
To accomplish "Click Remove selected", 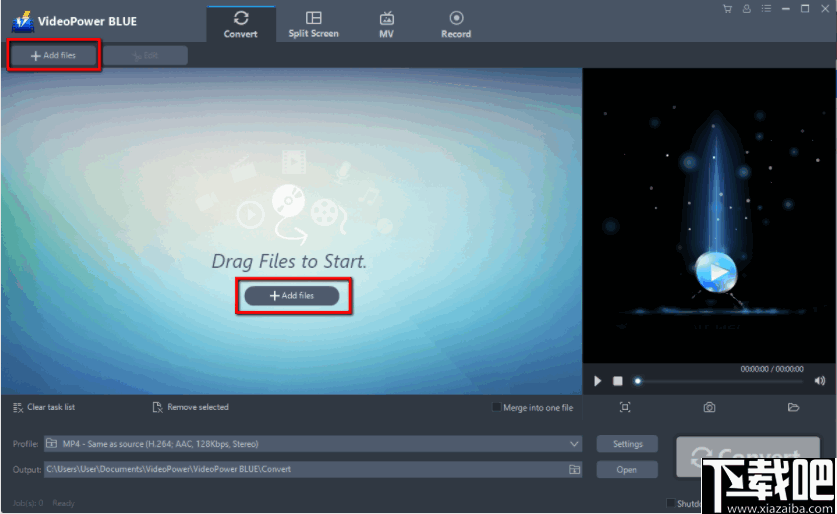I will [191, 407].
